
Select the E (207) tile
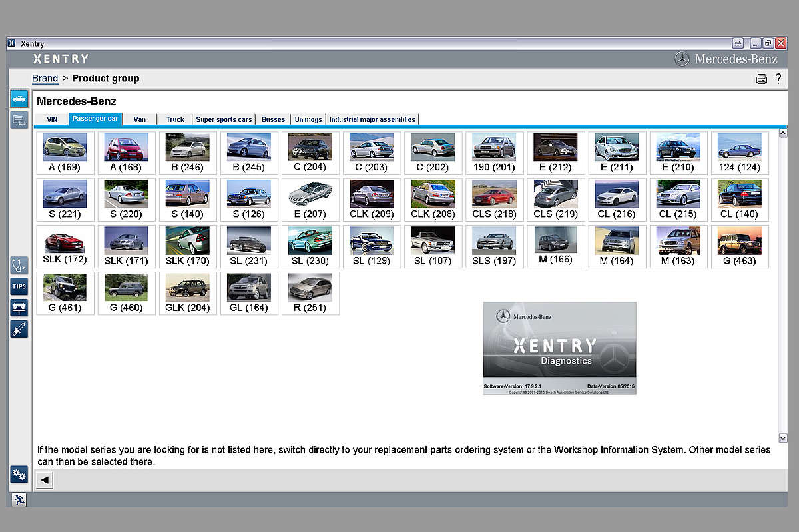point(310,200)
